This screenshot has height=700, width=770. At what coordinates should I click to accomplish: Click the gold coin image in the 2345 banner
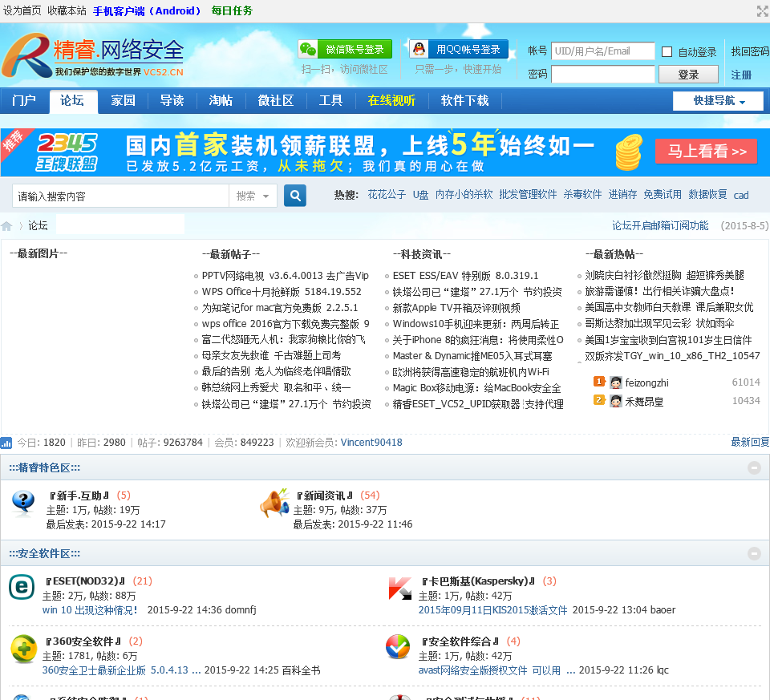[629, 152]
